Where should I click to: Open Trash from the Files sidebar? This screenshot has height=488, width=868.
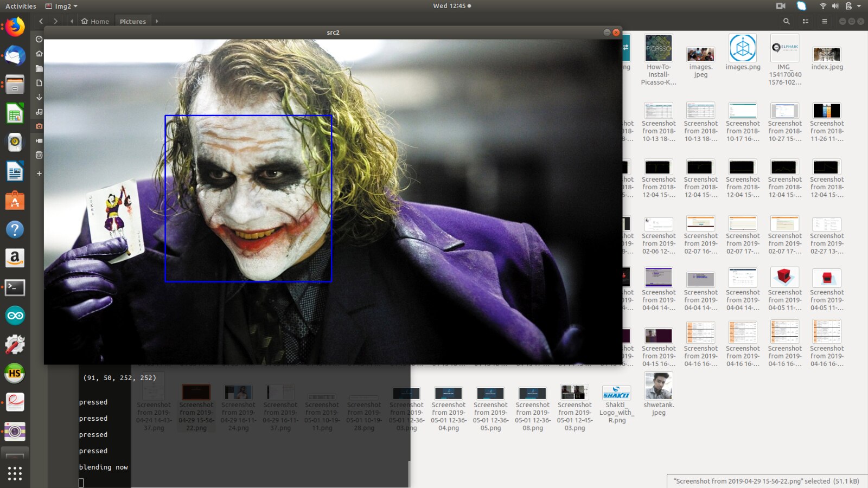39,155
